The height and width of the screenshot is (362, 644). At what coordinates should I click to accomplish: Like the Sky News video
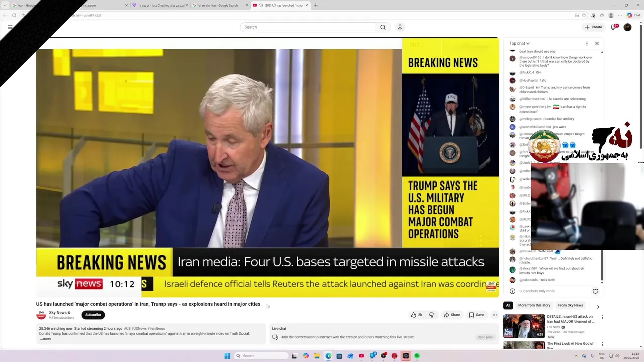coord(416,315)
